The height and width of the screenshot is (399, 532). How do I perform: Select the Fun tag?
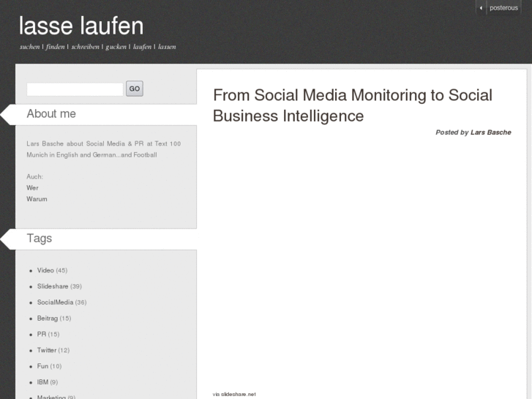pyautogui.click(x=42, y=366)
